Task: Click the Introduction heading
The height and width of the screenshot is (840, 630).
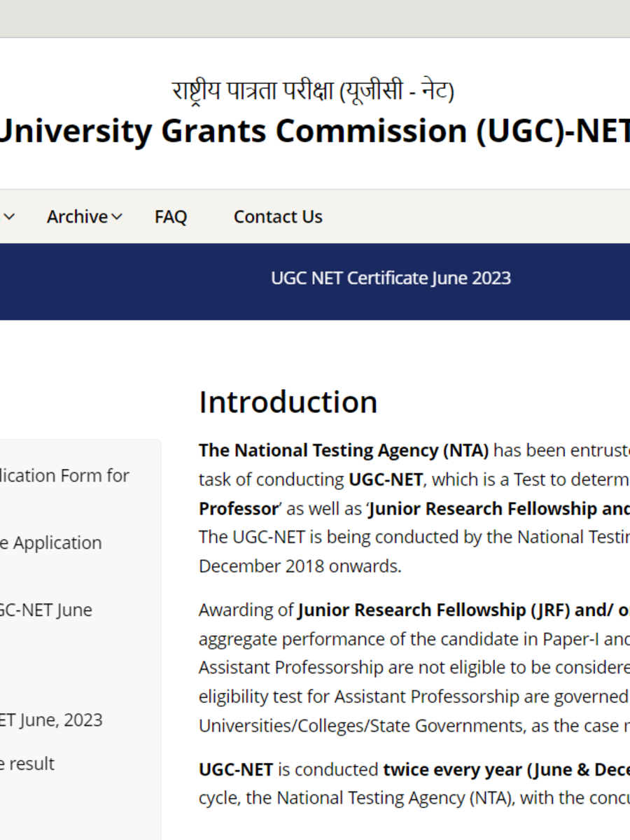Action: [287, 401]
